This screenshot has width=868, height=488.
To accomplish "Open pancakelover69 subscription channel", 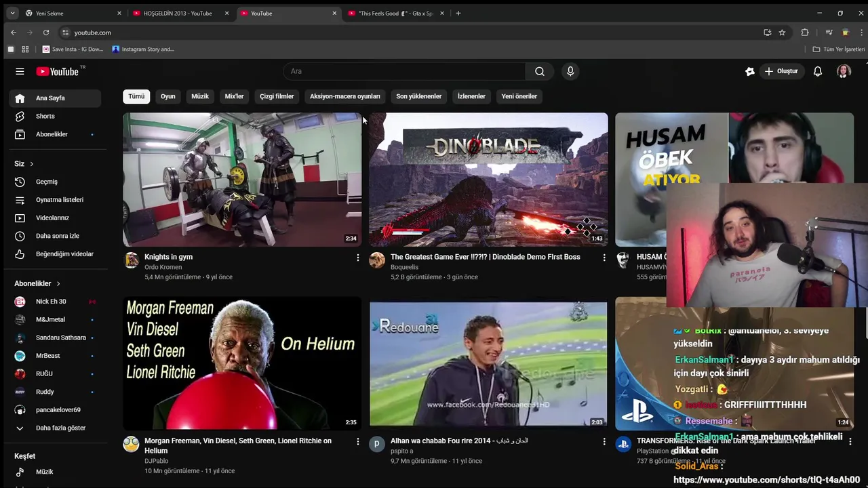I will pos(55,410).
